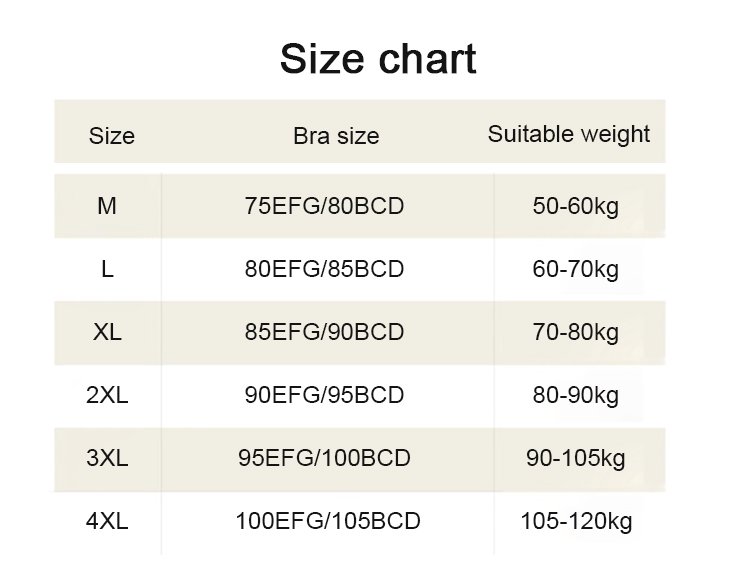Viewport: 750px width, 571px height.
Task: Click the size '2XL' cell
Action: click(x=107, y=395)
